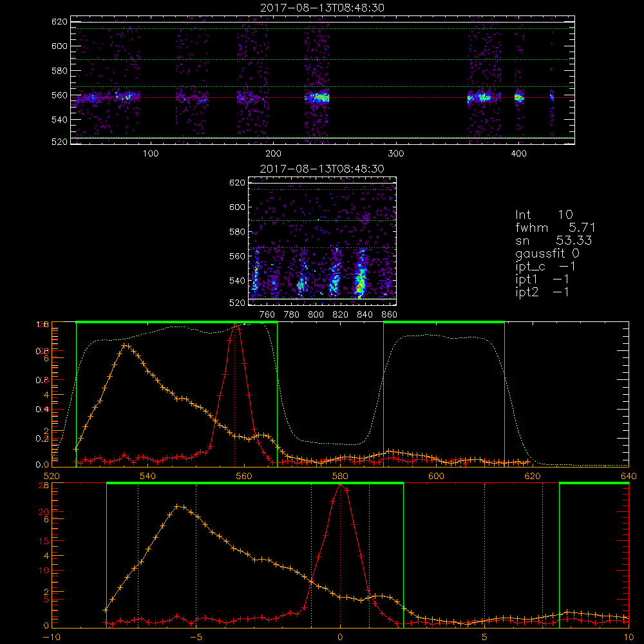Click the red curve peak in the 520–640 profile plot

pyautogui.click(x=235, y=325)
